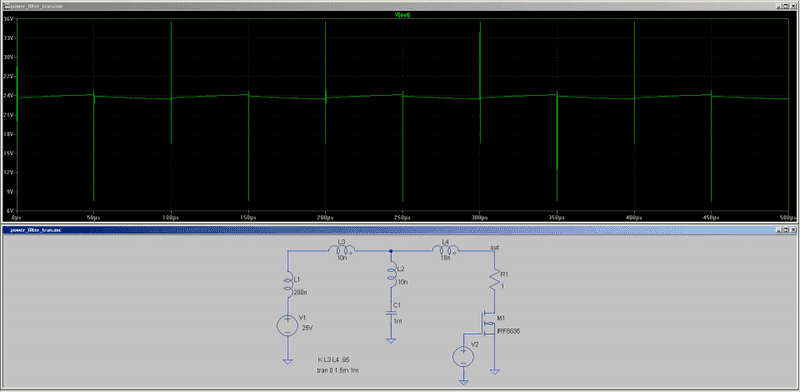This screenshot has height=392, width=800.
Task: Close the waveform plot window
Action: [794, 5]
